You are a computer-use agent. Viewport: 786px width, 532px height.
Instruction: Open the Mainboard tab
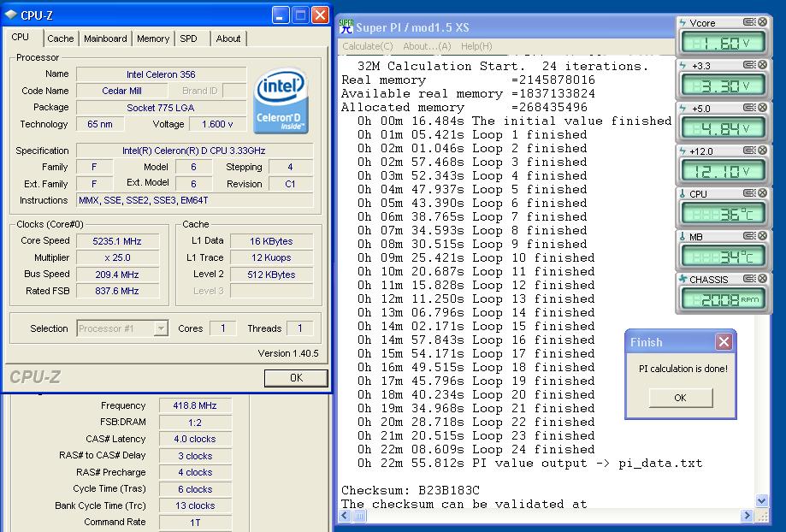click(x=105, y=38)
